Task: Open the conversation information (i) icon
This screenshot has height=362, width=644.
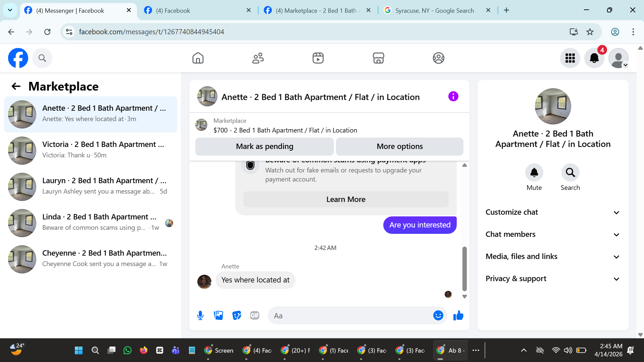Action: (x=453, y=97)
